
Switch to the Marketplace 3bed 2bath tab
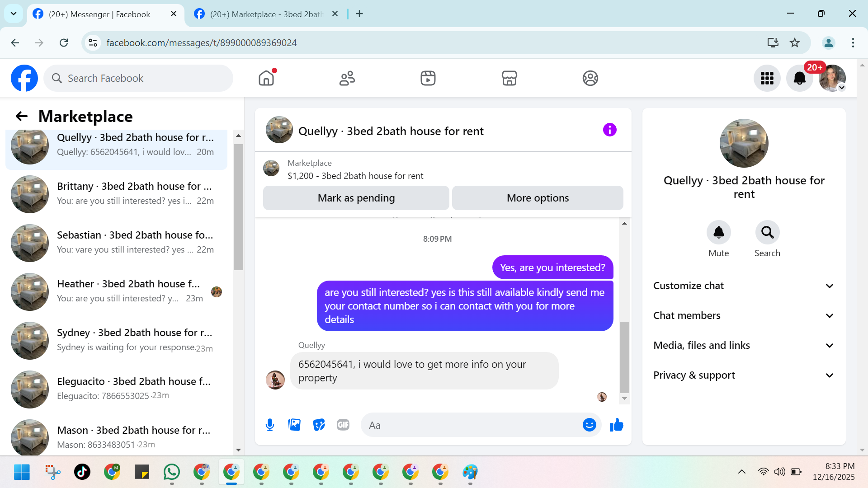[267, 14]
